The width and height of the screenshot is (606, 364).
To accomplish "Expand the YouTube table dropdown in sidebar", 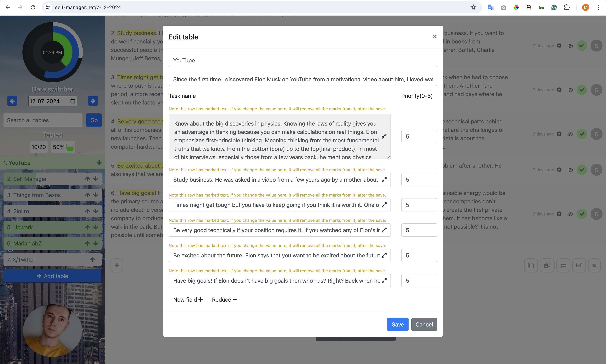I will pyautogui.click(x=99, y=163).
